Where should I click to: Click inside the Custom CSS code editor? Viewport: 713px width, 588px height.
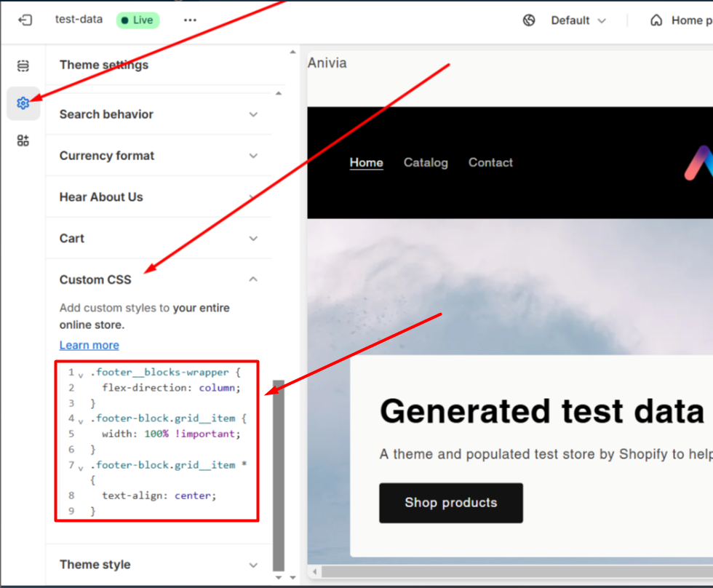[x=157, y=441]
